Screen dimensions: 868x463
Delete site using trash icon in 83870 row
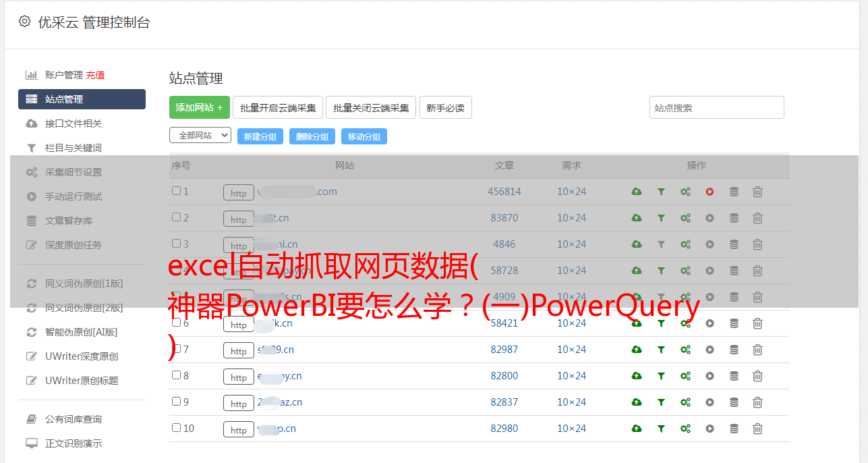coord(757,218)
